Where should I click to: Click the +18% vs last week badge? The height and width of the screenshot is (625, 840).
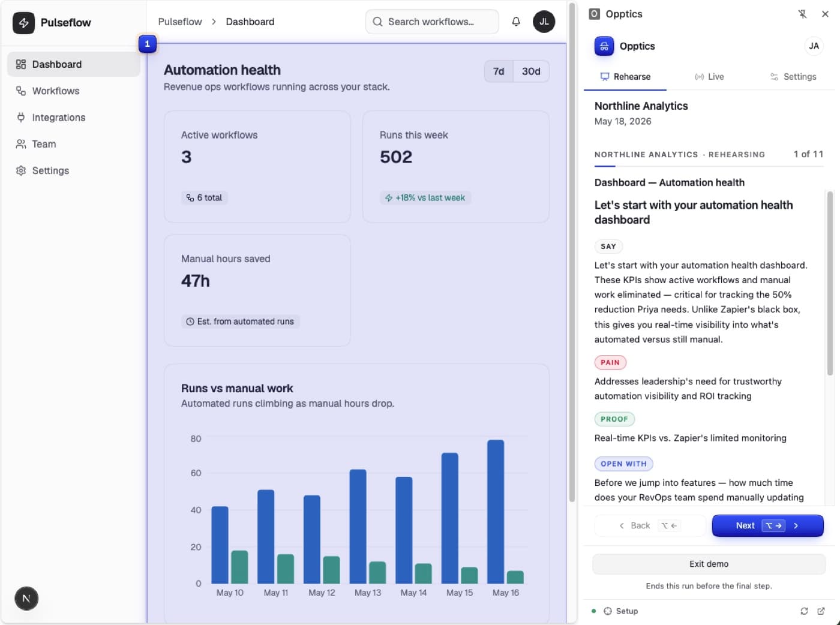425,197
